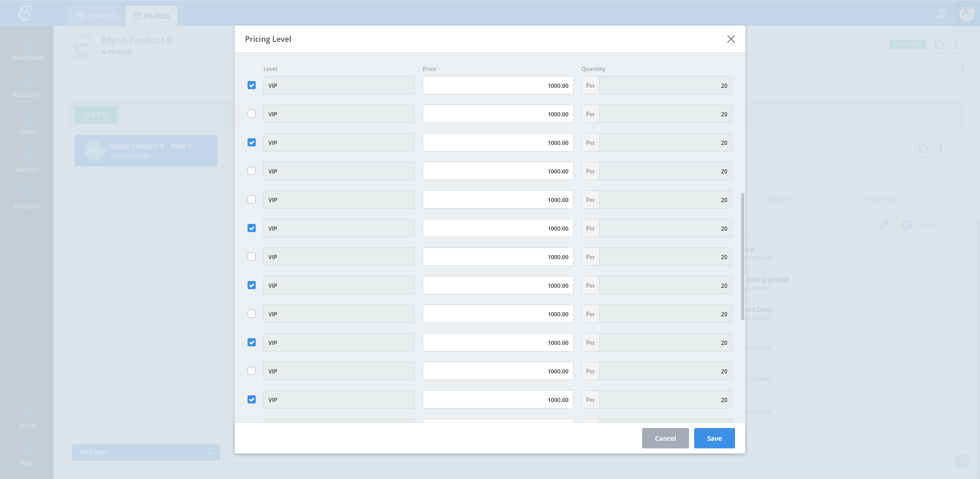Click the Pricing Level dialog scrollbar
This screenshot has height=479, width=980.
(742, 256)
